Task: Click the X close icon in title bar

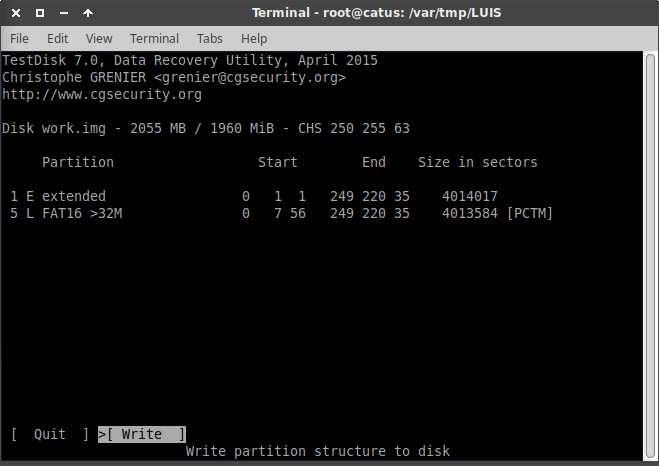Action: 15,13
